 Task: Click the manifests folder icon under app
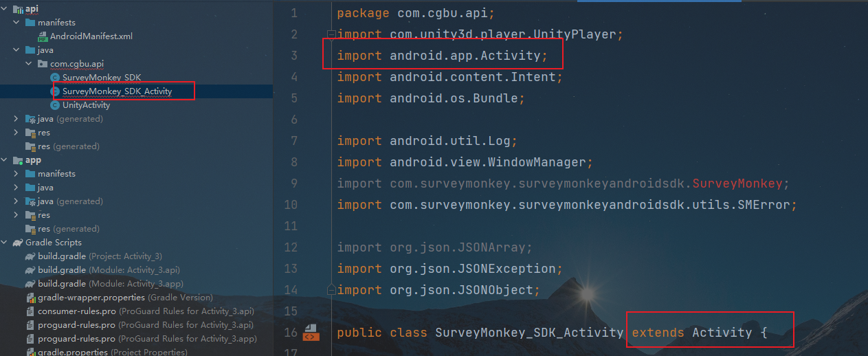(x=30, y=174)
